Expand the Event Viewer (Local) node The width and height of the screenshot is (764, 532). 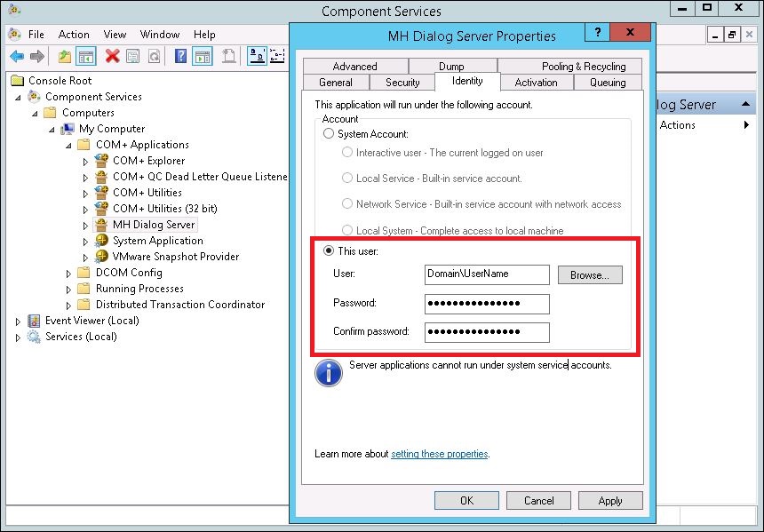[x=20, y=321]
